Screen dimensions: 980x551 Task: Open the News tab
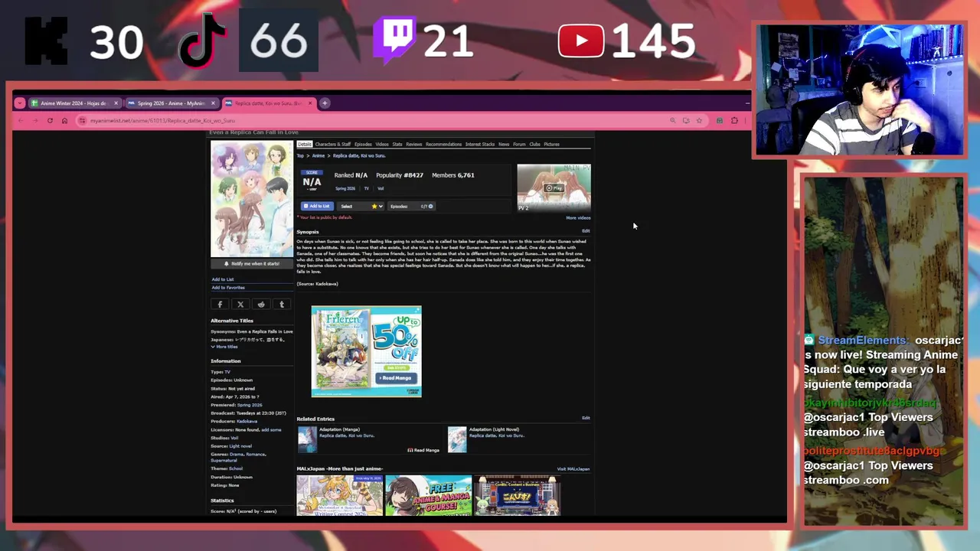tap(504, 144)
